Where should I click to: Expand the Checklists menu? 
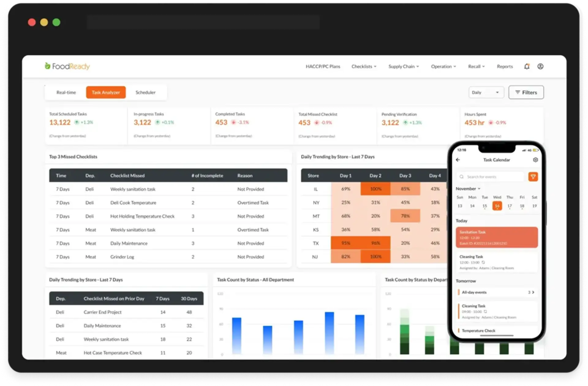point(364,66)
